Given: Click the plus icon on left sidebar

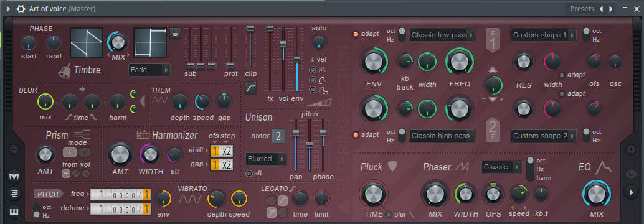Looking at the screenshot, I should (14, 150).
